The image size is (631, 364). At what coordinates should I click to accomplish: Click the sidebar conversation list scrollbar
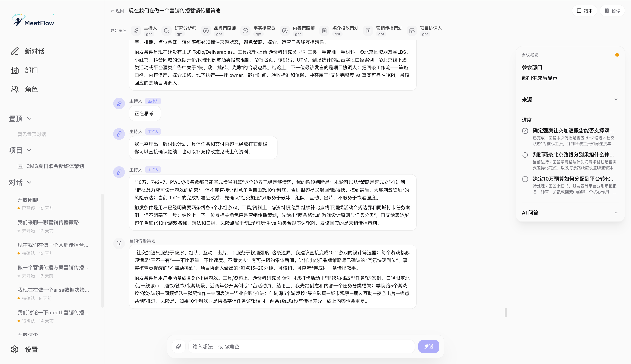[102, 250]
